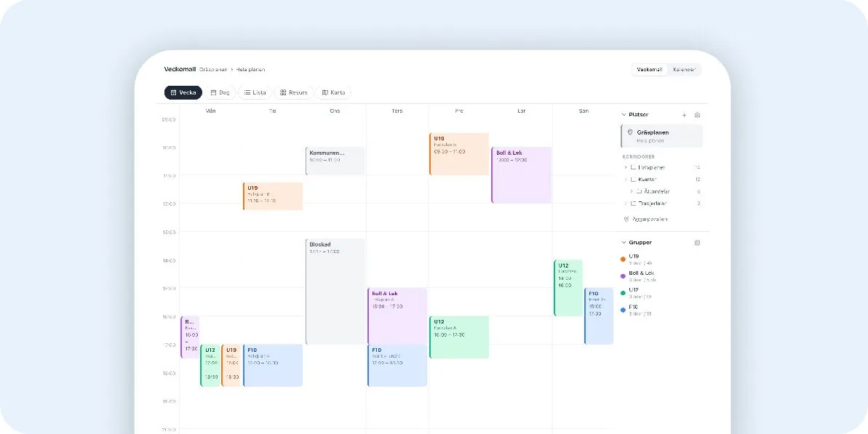This screenshot has height=434, width=868.
Task: Switch to Kalender mode
Action: (x=684, y=70)
